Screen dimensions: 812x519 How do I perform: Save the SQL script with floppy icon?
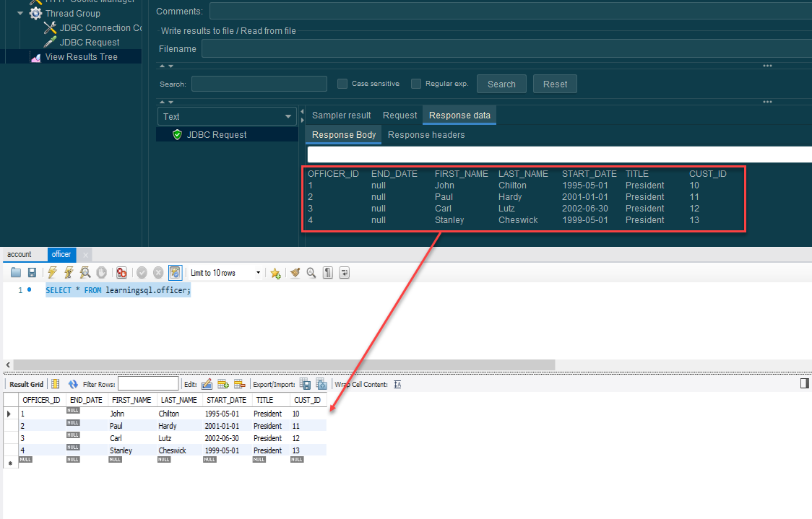[32, 273]
